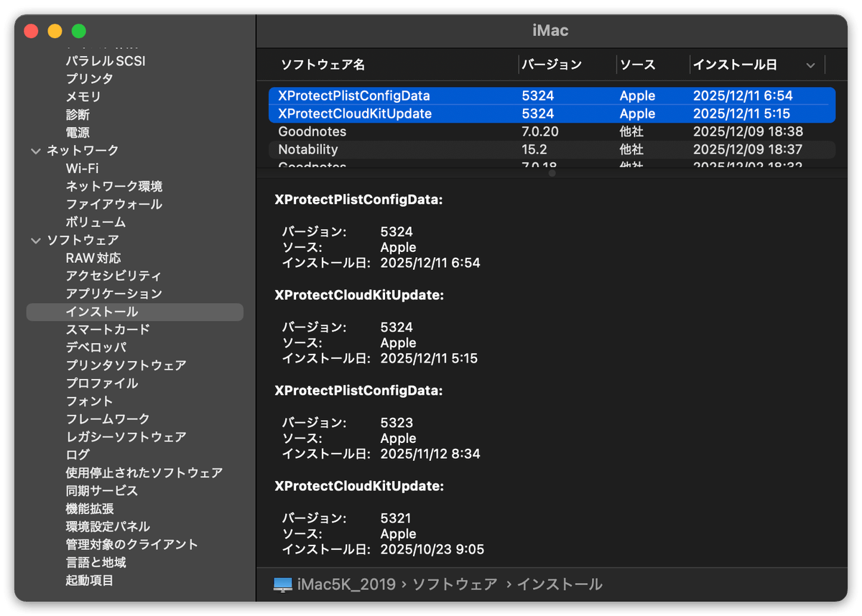Sort list by バージョン column header
The height and width of the screenshot is (616, 862).
pos(551,65)
